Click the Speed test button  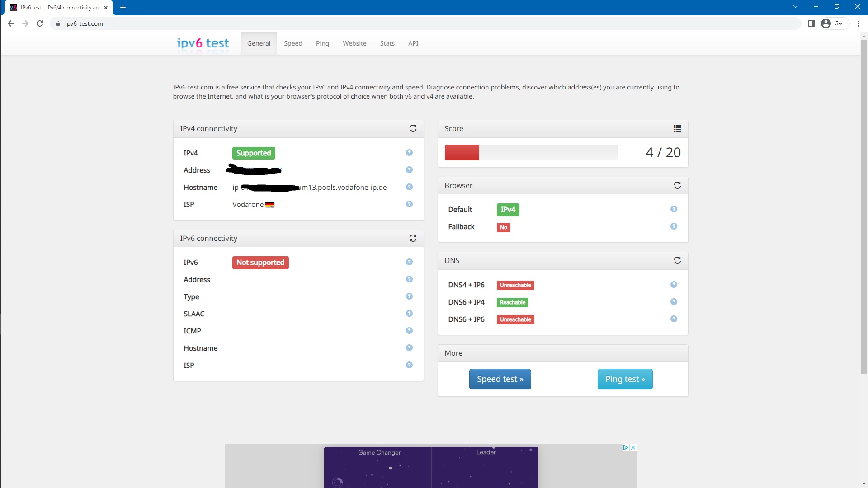click(x=500, y=379)
